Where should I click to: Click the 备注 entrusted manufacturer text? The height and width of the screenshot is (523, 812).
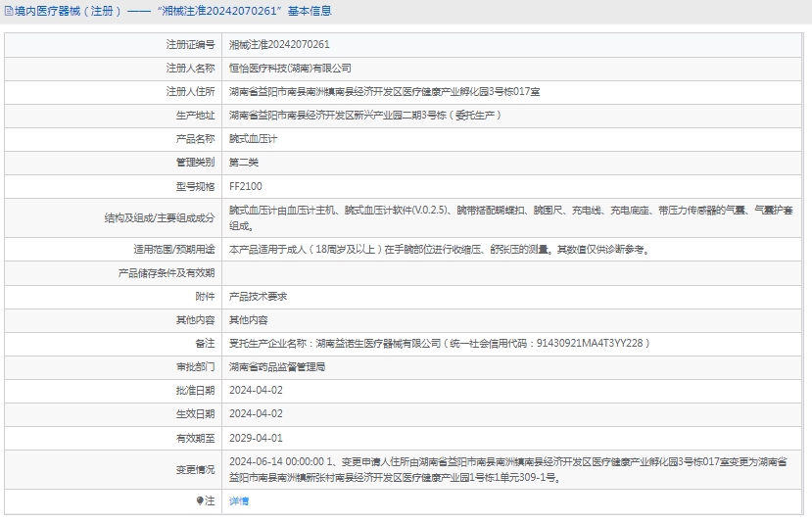pyautogui.click(x=439, y=343)
